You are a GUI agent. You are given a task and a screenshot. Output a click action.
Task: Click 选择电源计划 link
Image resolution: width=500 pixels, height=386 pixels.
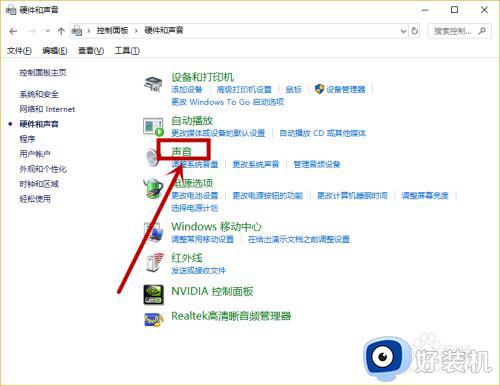[x=195, y=208]
